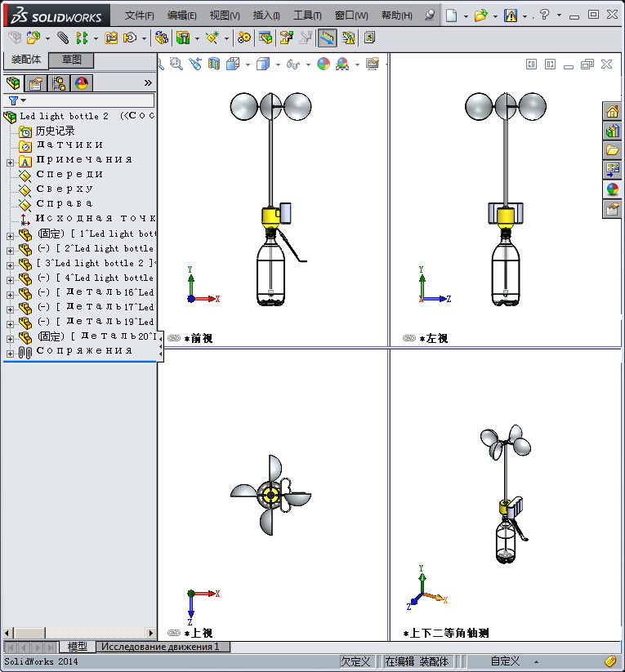Expand more manager tabs with chevron arrows
The height and width of the screenshot is (672, 625).
(x=148, y=82)
